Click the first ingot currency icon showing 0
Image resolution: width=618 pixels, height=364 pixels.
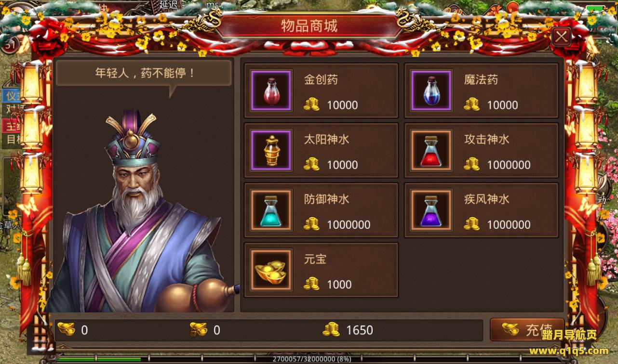tap(66, 329)
